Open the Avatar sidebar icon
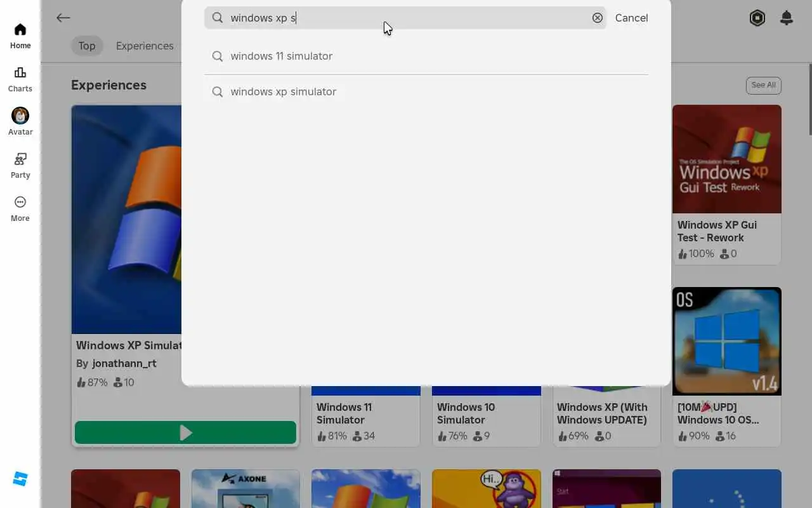Viewport: 812px width, 508px height. point(20,121)
